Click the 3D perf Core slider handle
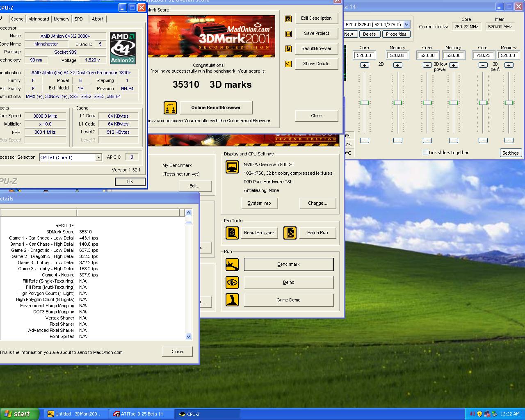This screenshot has width=525, height=420. [483, 103]
